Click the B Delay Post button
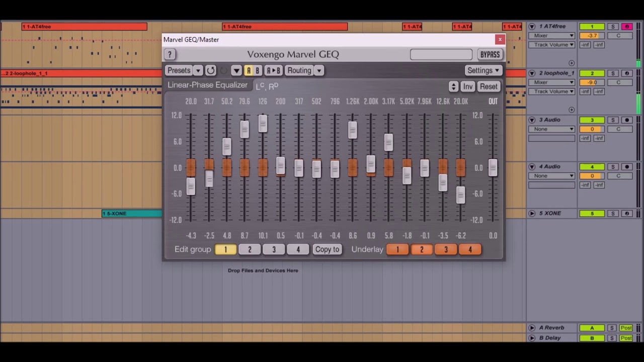Screen dimensions: 644x362 [626, 338]
